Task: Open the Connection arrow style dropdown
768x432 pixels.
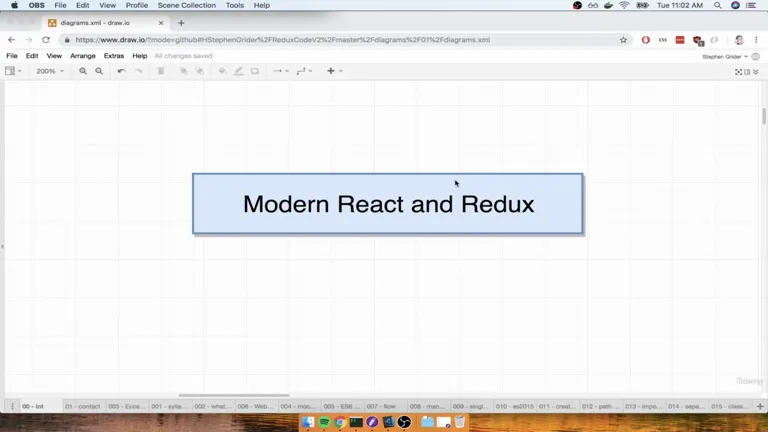Action: (x=281, y=71)
